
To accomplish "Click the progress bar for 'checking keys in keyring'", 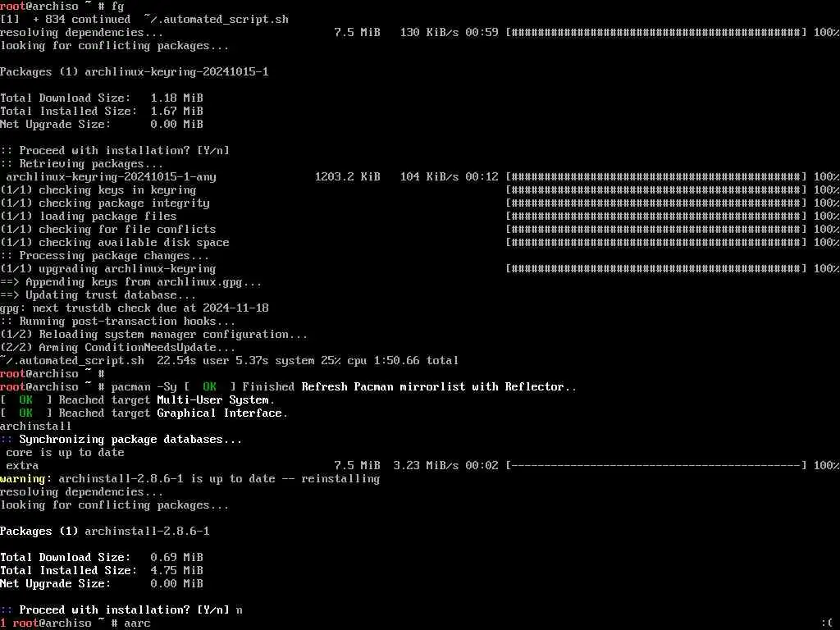I will (x=655, y=189).
